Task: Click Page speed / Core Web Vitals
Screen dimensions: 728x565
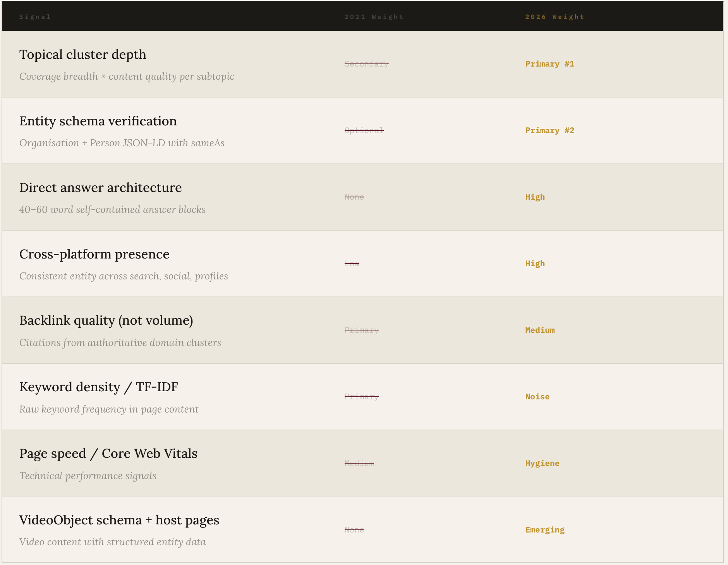Action: tap(108, 454)
